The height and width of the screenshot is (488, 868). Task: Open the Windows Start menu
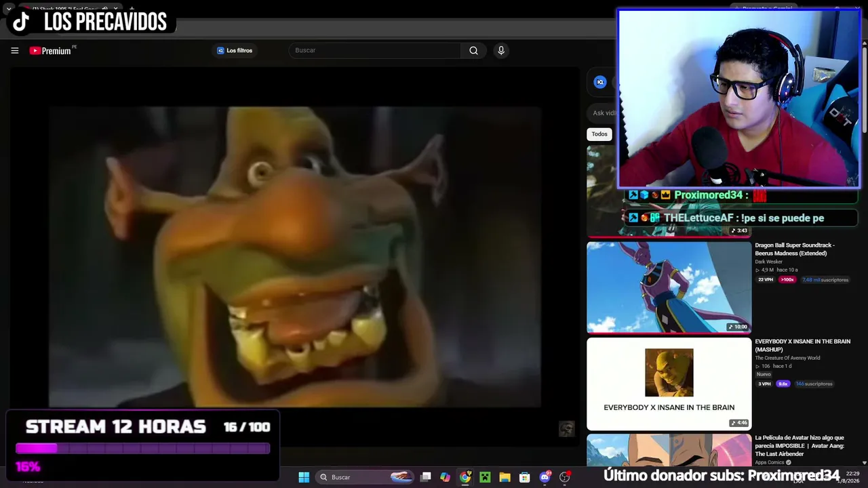[304, 477]
